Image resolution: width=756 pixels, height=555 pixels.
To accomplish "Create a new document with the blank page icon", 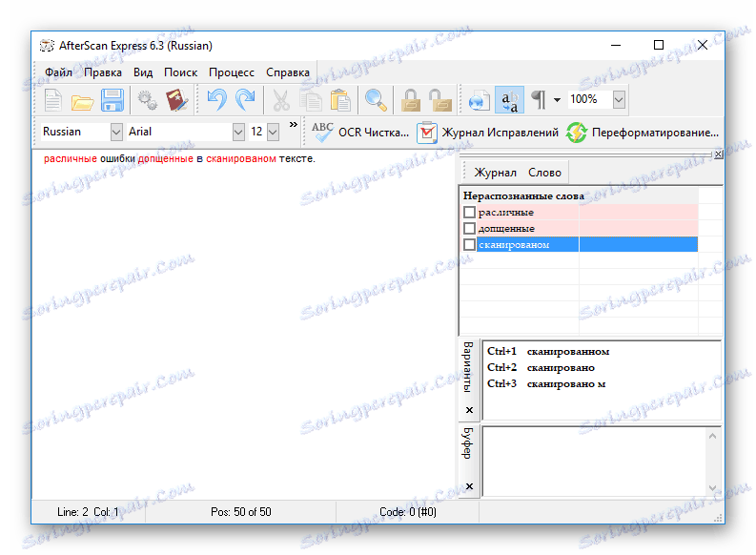I will pyautogui.click(x=53, y=100).
